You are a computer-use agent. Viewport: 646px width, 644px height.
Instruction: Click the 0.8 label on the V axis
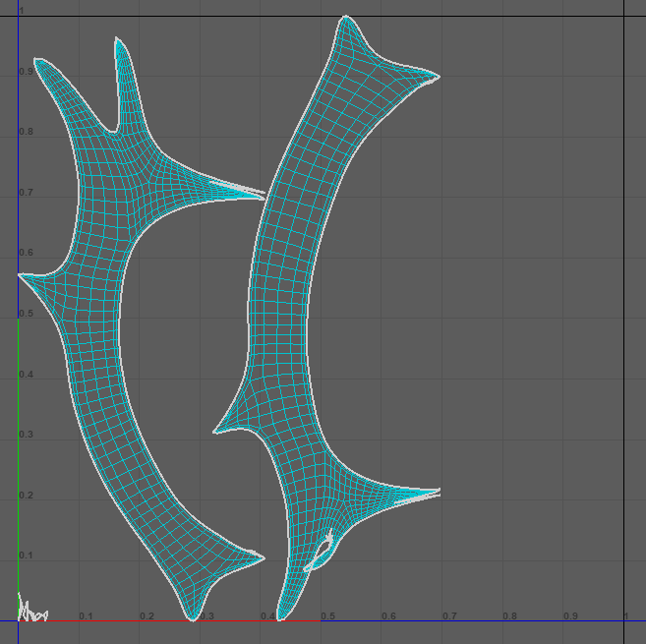click(25, 132)
